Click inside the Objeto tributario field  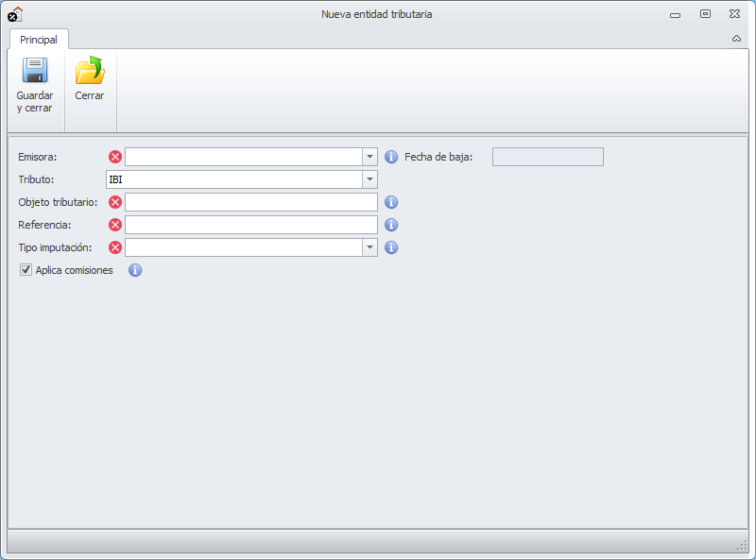pyautogui.click(x=250, y=202)
